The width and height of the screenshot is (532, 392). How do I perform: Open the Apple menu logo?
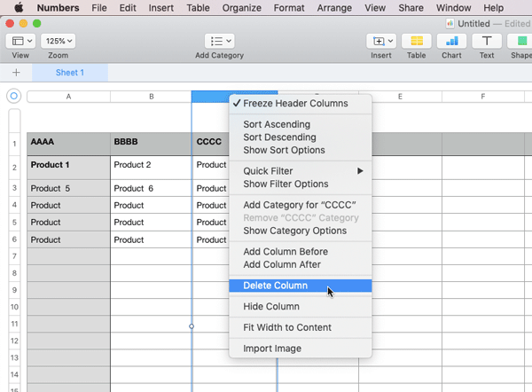[18, 7]
